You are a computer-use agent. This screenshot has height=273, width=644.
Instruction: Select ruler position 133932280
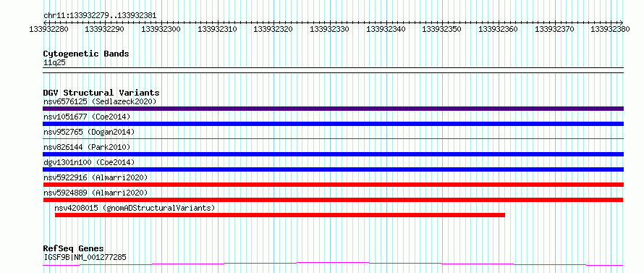pos(49,29)
